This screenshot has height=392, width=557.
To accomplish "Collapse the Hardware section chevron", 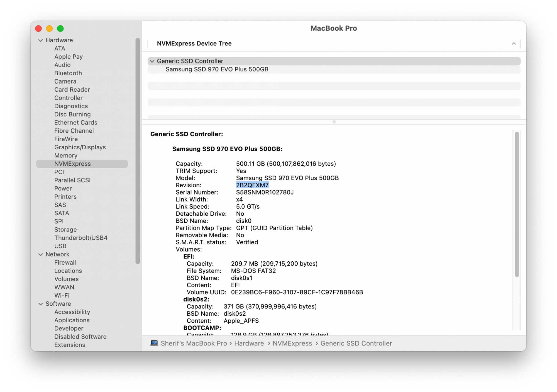I will 41,40.
